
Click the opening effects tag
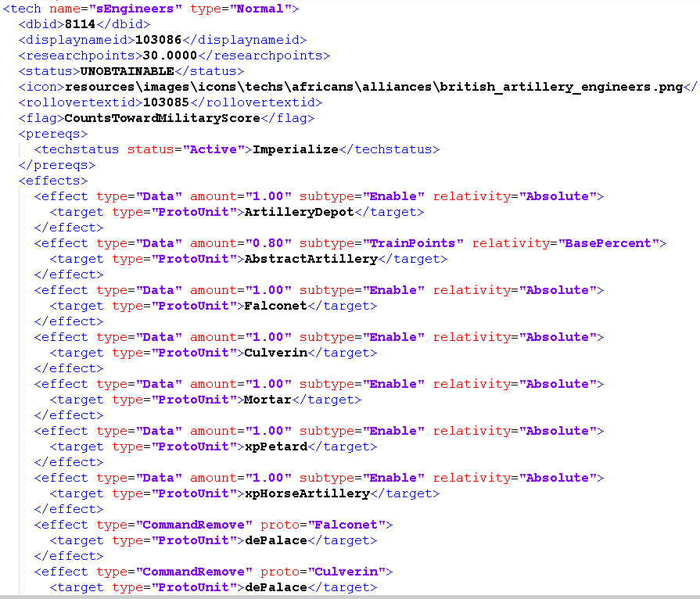pyautogui.click(x=53, y=181)
